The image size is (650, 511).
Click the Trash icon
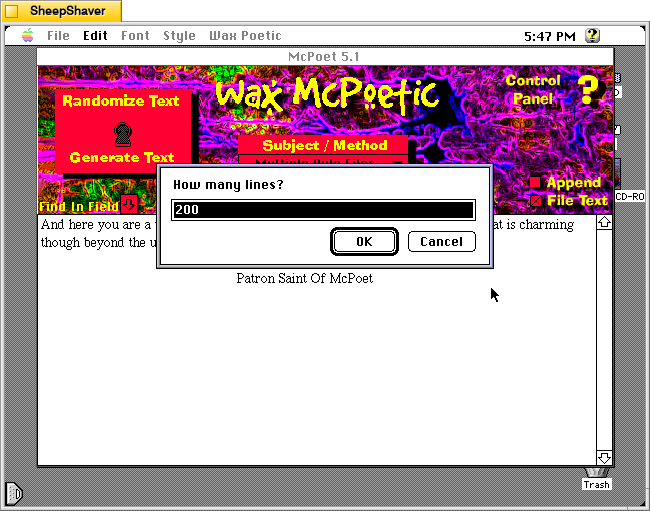596,478
